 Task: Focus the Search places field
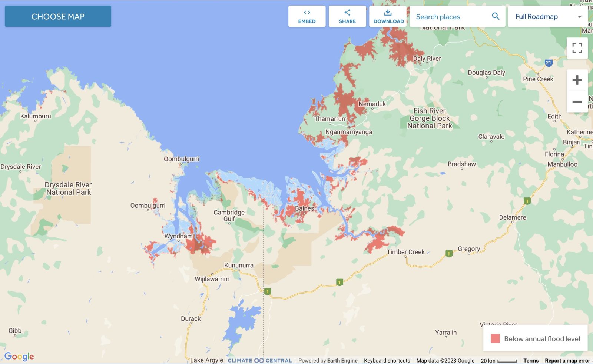[x=450, y=17]
